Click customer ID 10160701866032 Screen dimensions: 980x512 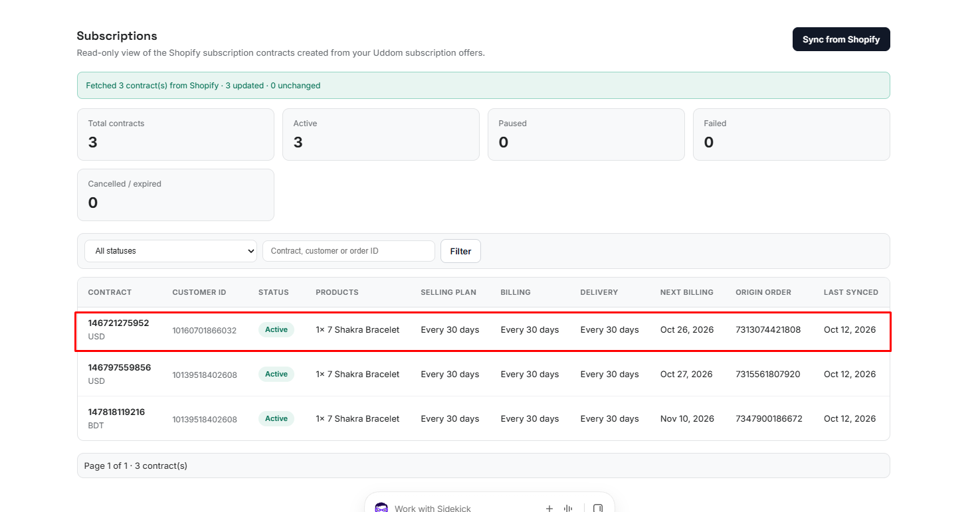coord(205,330)
